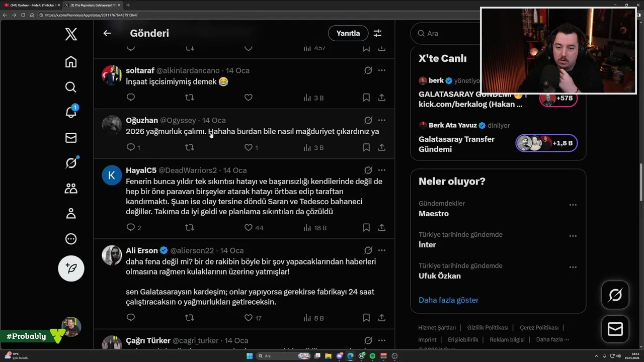This screenshot has height=362, width=644.
Task: Open the More options circle icon in the sidebar
Action: click(71, 239)
